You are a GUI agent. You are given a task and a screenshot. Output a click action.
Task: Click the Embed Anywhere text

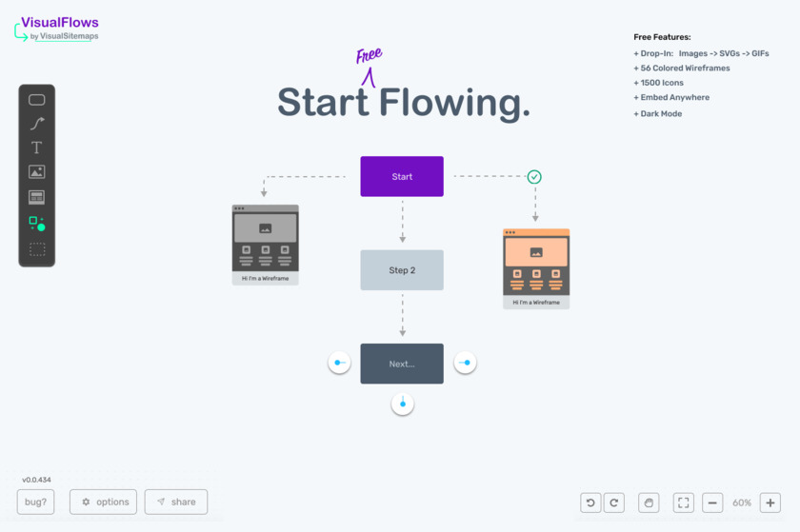(x=671, y=97)
